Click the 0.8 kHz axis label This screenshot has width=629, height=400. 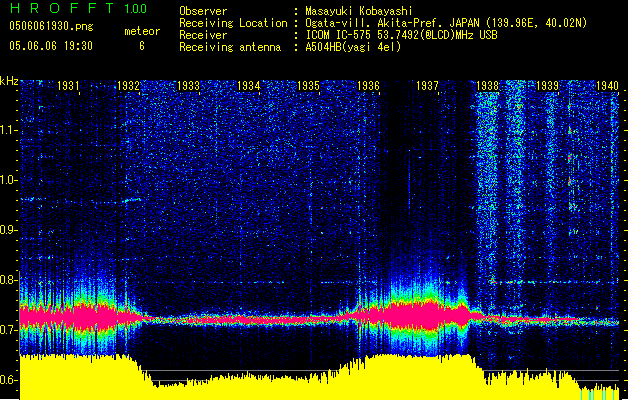(9, 280)
